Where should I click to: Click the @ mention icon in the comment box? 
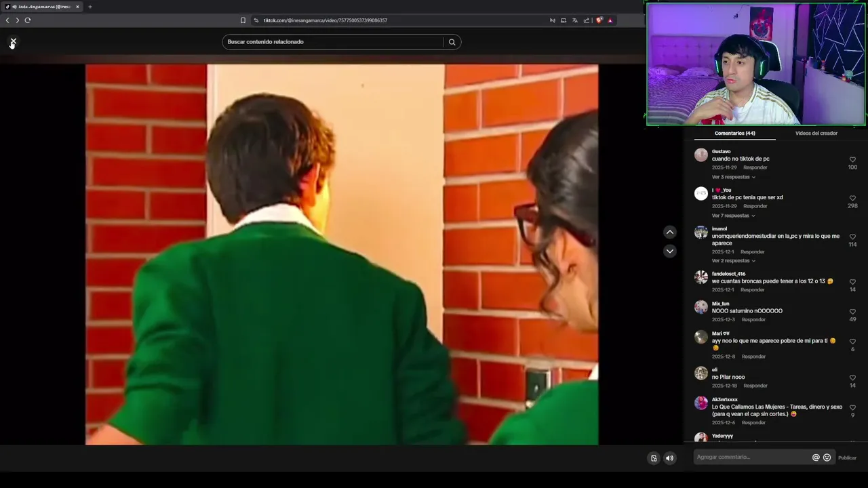point(816,457)
